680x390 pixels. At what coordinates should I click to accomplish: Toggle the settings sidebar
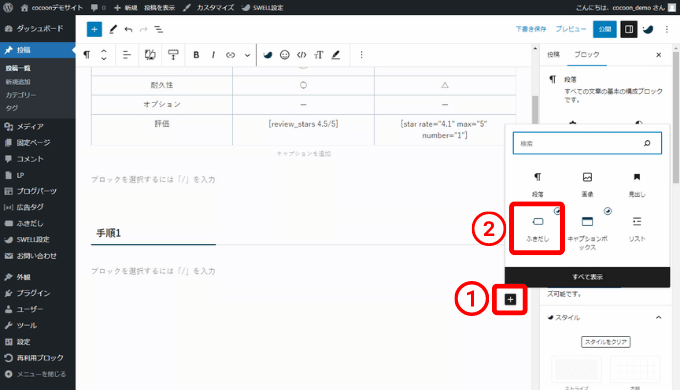[629, 29]
